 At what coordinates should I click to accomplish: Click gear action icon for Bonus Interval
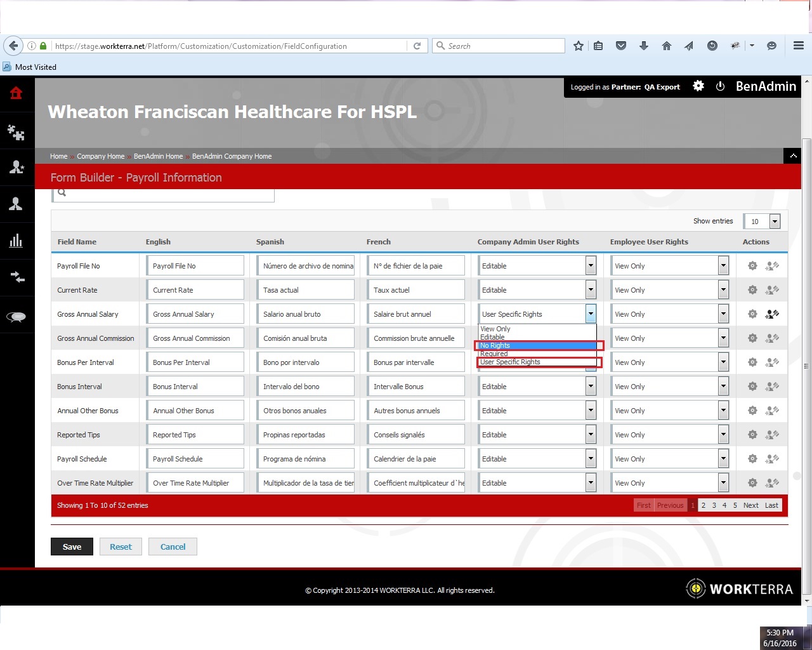(752, 387)
